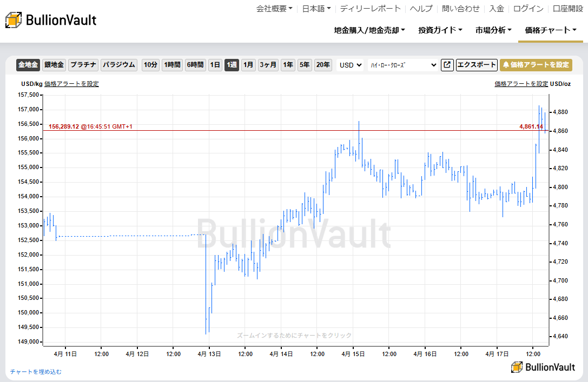Switch to the 20年 chart view

pos(323,64)
